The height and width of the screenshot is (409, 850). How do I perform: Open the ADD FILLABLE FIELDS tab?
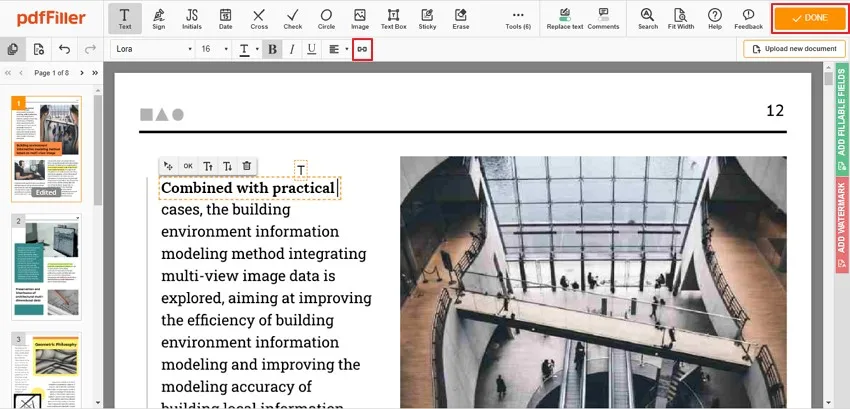click(842, 119)
